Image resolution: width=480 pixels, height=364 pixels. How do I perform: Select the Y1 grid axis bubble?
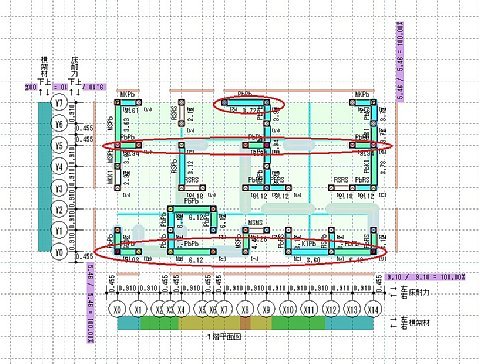point(59,231)
